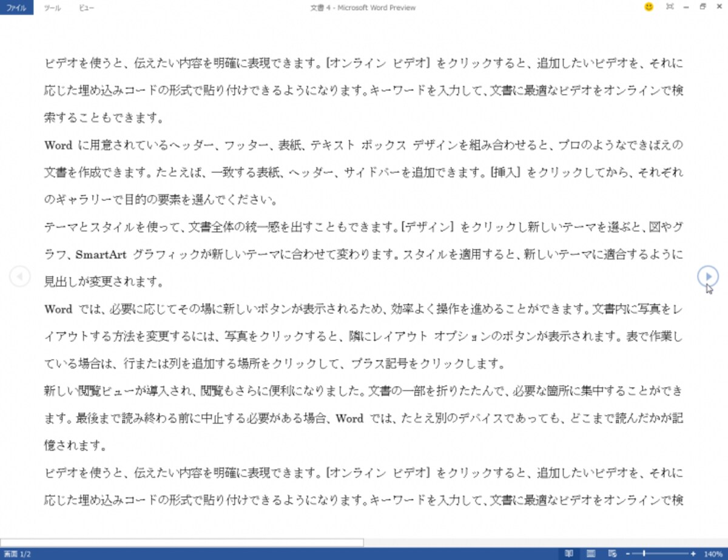Toggle auto-hide reading toolbar icon
The height and width of the screenshot is (560, 728).
[670, 7]
